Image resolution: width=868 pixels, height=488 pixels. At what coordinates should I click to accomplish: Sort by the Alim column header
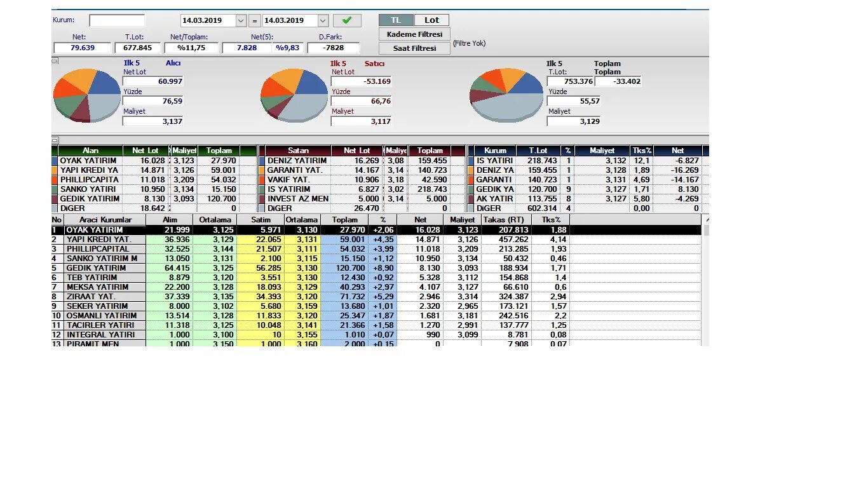169,219
